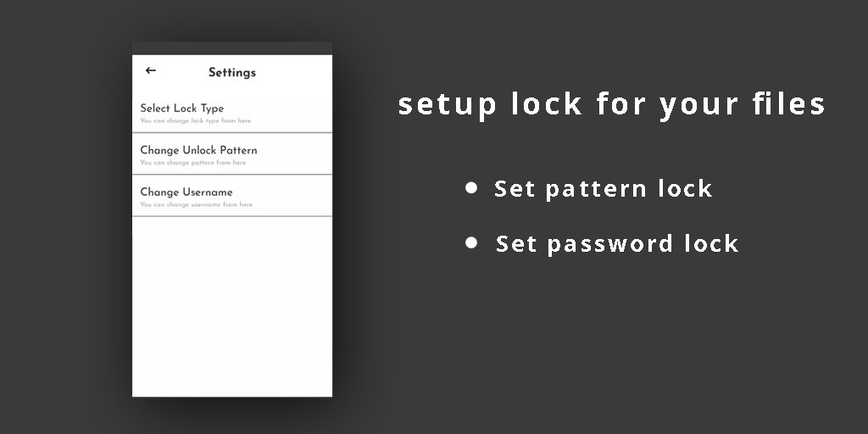Open the Change Unlock Pattern option
This screenshot has height=434, width=868.
tap(198, 150)
